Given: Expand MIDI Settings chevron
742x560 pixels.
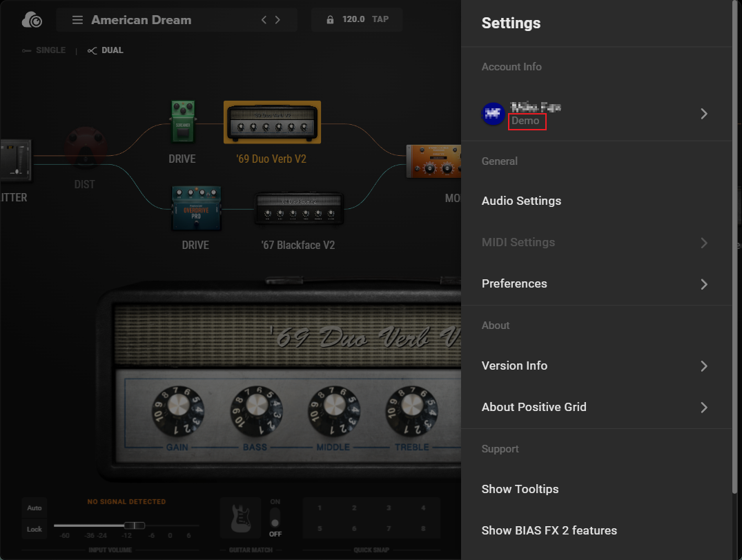Looking at the screenshot, I should coord(703,243).
